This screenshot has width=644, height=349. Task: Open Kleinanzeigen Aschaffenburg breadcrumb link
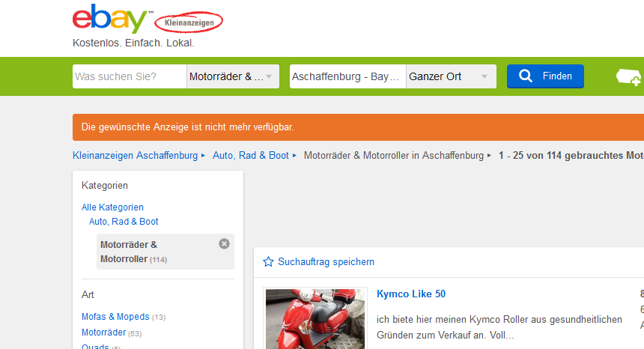pyautogui.click(x=135, y=156)
